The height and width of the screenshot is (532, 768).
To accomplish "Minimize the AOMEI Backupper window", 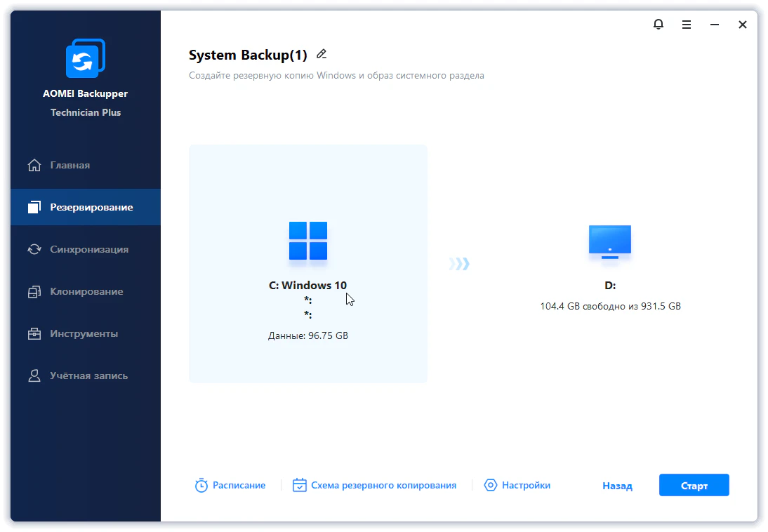I will (x=714, y=25).
